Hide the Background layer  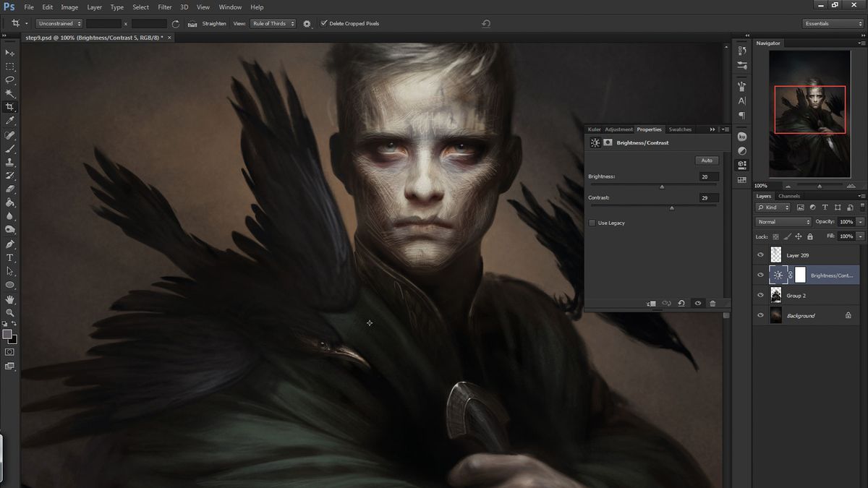point(760,315)
